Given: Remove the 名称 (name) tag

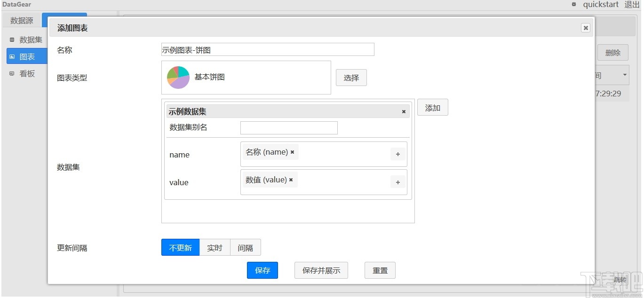Looking at the screenshot, I should (x=292, y=152).
